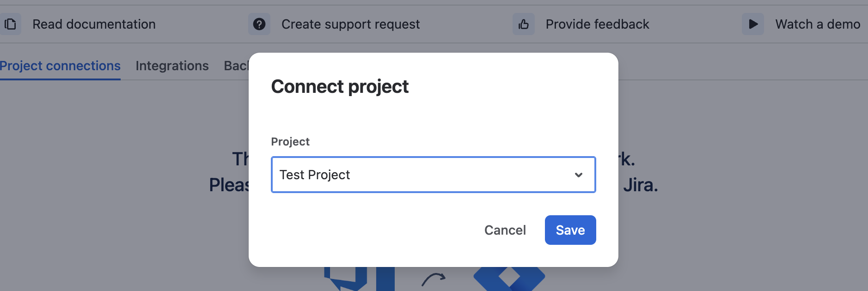Switch to Project connections tab

(60, 66)
